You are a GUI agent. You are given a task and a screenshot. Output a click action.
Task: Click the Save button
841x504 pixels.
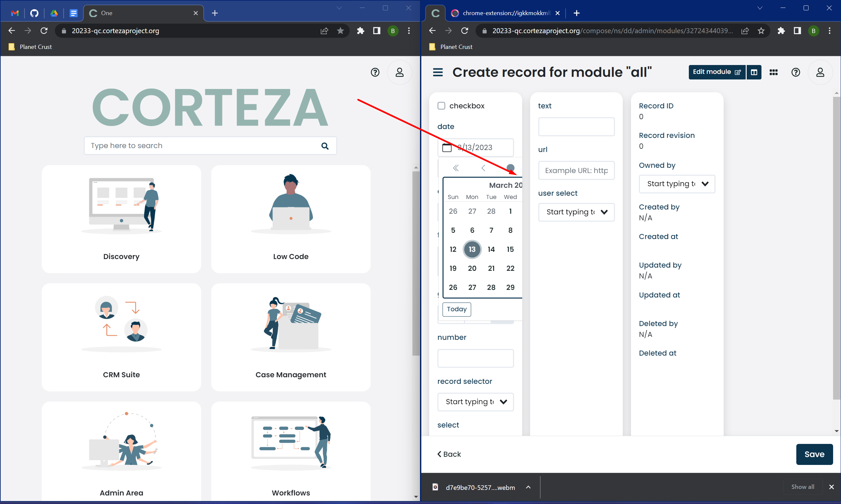pyautogui.click(x=814, y=454)
